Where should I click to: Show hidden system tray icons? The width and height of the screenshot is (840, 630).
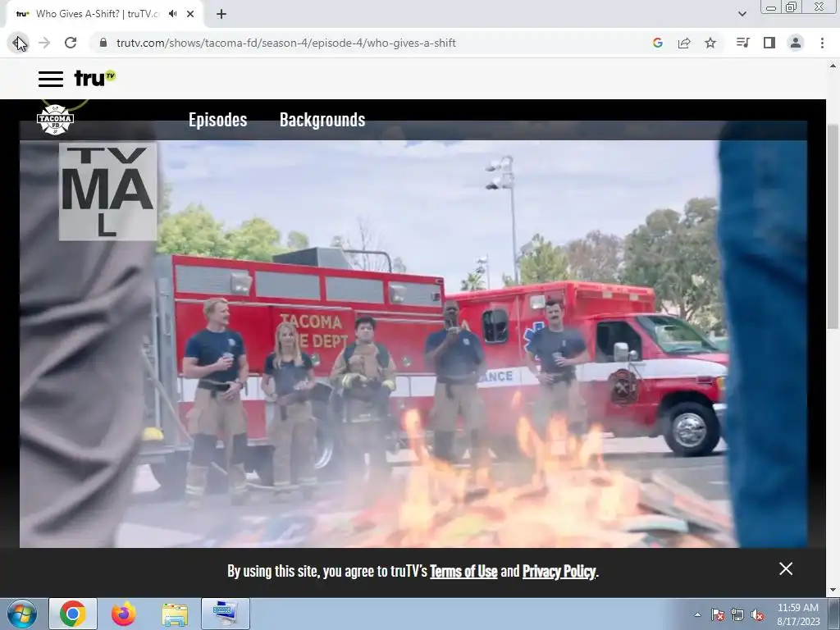(697, 614)
